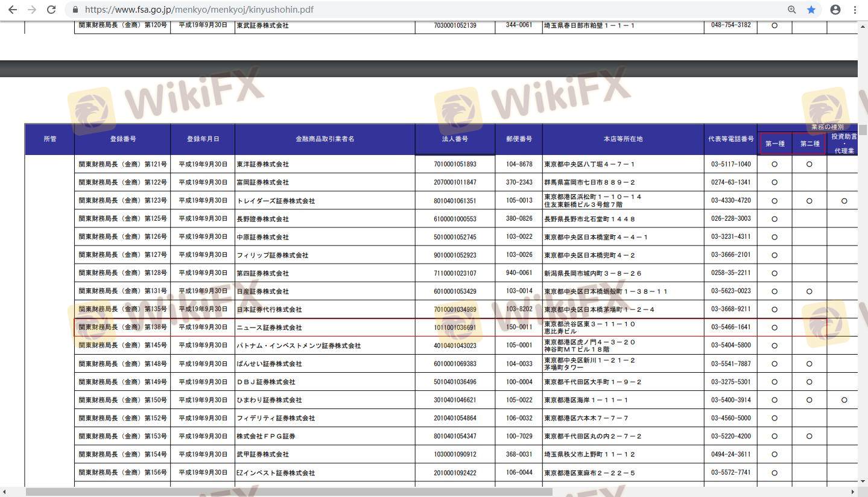Click the browser forward arrow
The width and height of the screenshot is (868, 497).
32,10
